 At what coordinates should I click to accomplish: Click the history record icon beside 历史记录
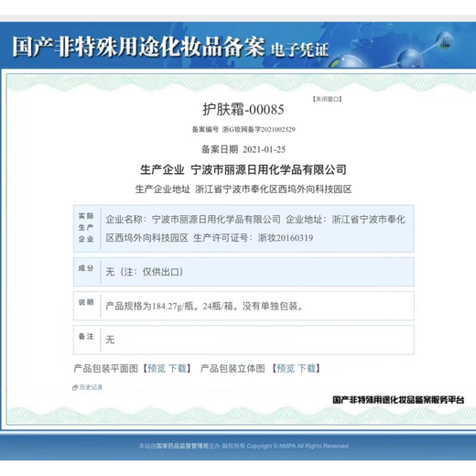(x=75, y=388)
